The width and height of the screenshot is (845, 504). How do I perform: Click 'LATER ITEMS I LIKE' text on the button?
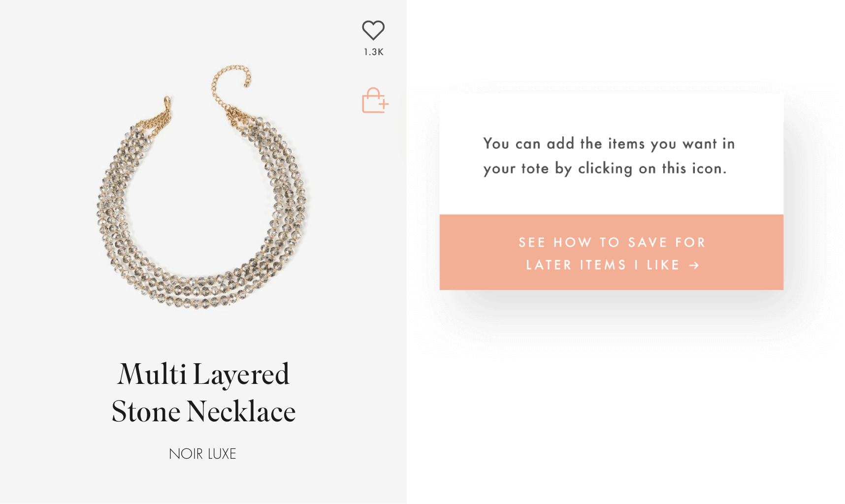tap(603, 265)
